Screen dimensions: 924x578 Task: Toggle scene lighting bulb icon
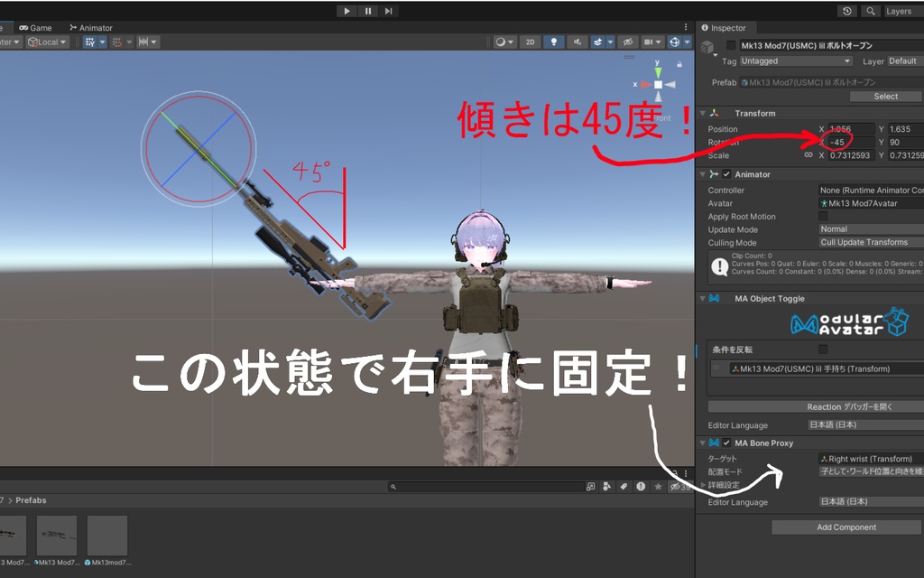pyautogui.click(x=553, y=42)
